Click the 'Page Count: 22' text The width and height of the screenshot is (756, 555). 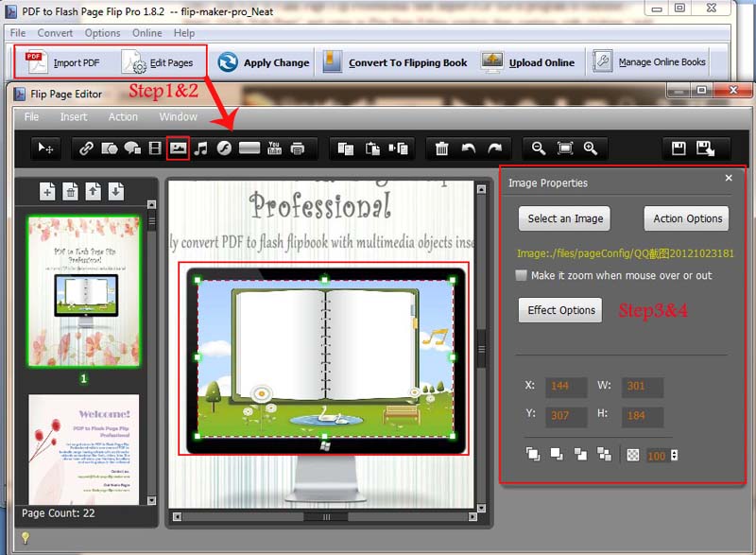click(59, 513)
